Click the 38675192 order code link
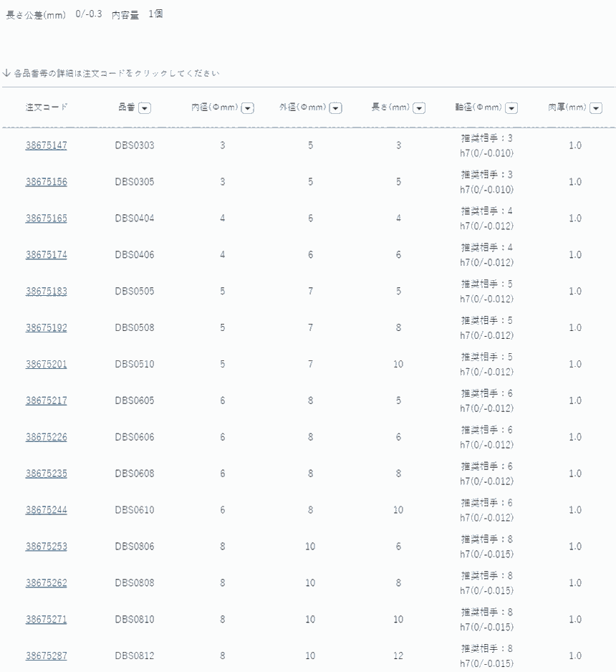Image resolution: width=616 pixels, height=672 pixels. pos(47,328)
